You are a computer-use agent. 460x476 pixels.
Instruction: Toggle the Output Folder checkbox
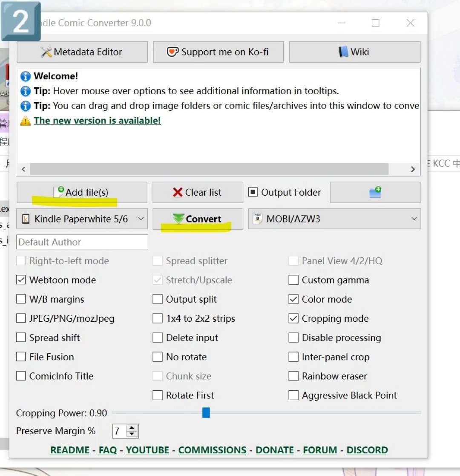tap(253, 192)
